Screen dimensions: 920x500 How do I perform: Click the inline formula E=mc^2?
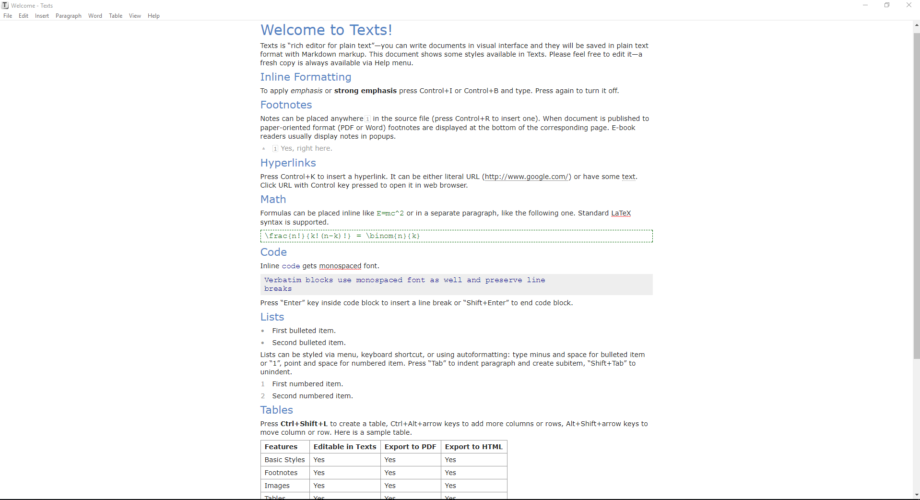[x=390, y=214]
